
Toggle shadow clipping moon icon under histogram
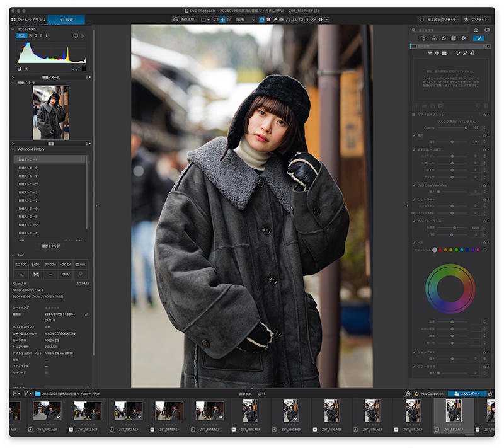pos(20,69)
